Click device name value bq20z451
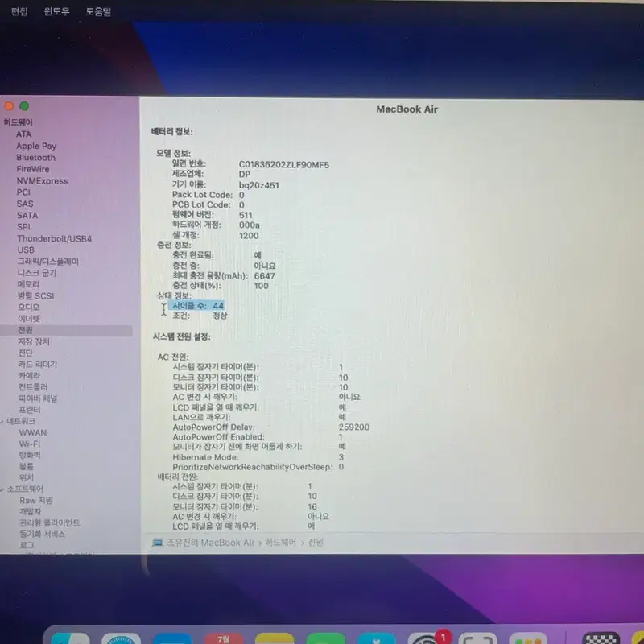Viewport: 644px width, 644px height. point(258,185)
